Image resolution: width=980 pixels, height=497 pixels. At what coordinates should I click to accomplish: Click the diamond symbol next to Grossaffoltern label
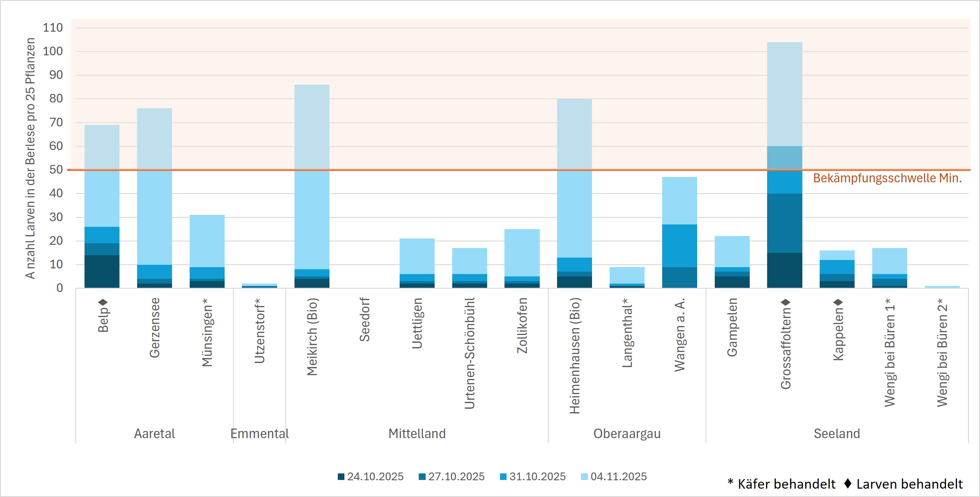pos(786,302)
